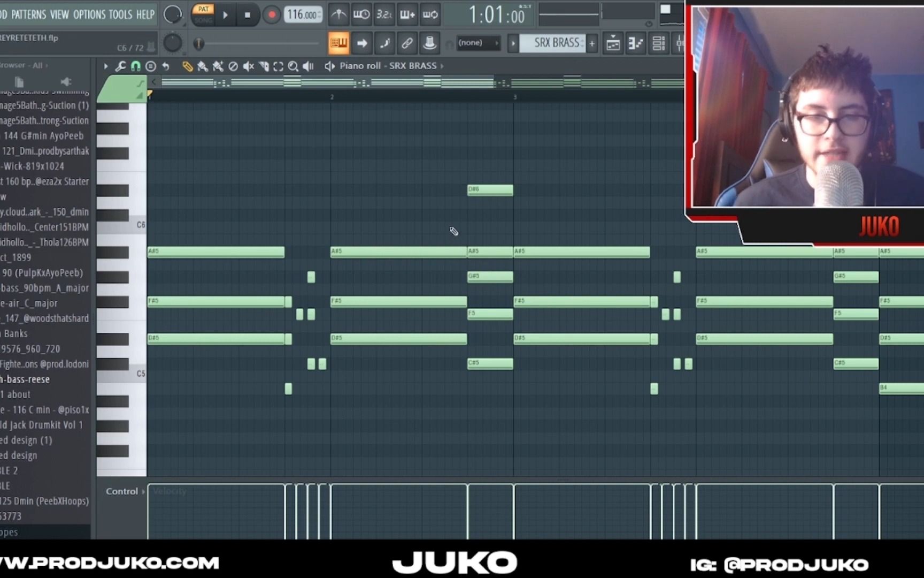Click the C5 piano key
The height and width of the screenshot is (578, 924).
[x=121, y=374]
